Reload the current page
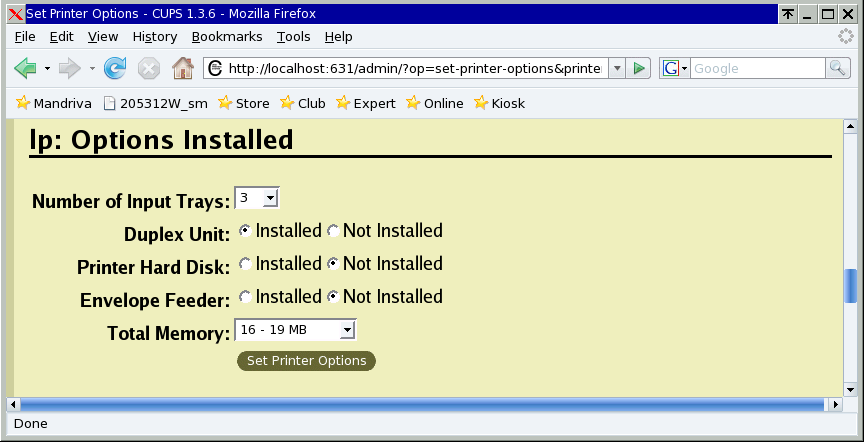Screen dimensions: 864x442 tap(115, 68)
